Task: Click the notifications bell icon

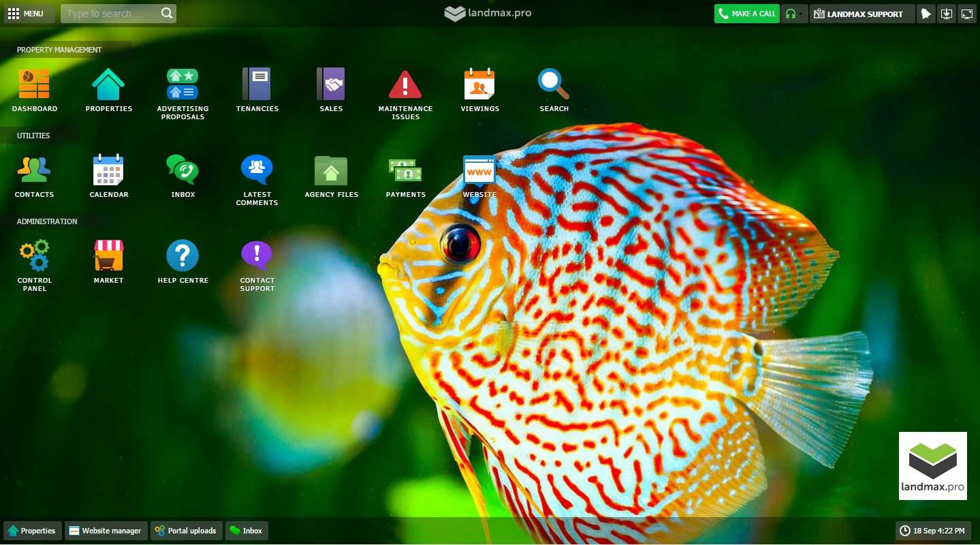Action: pos(926,14)
